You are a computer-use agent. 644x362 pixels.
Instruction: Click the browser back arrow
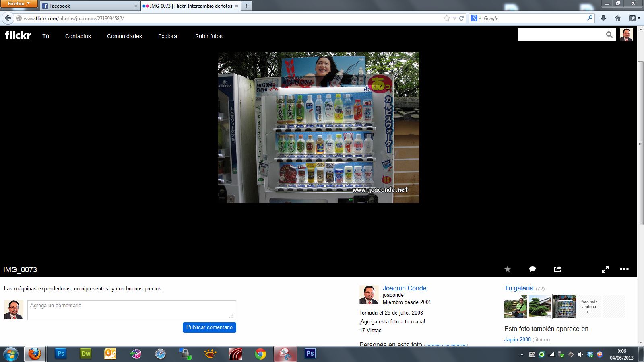pos(8,18)
